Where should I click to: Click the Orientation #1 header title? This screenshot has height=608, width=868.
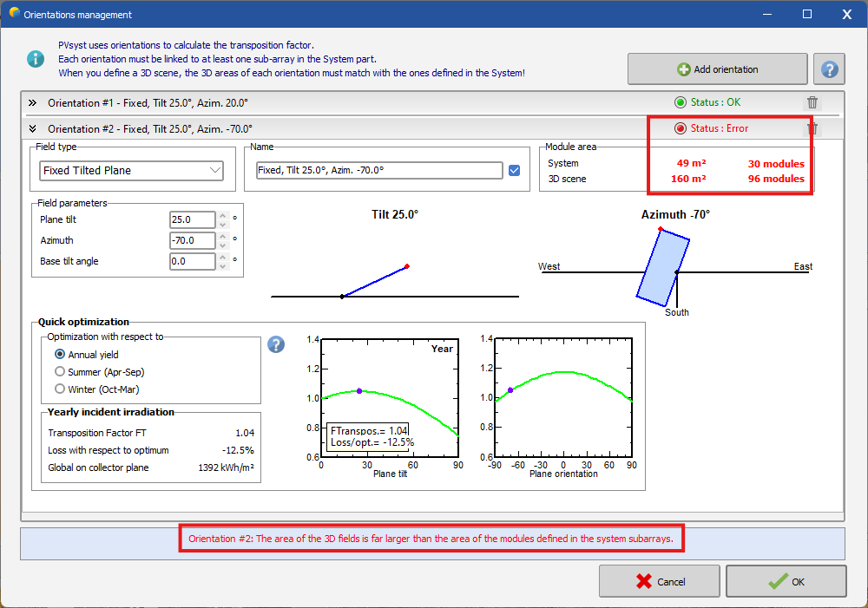(x=148, y=103)
